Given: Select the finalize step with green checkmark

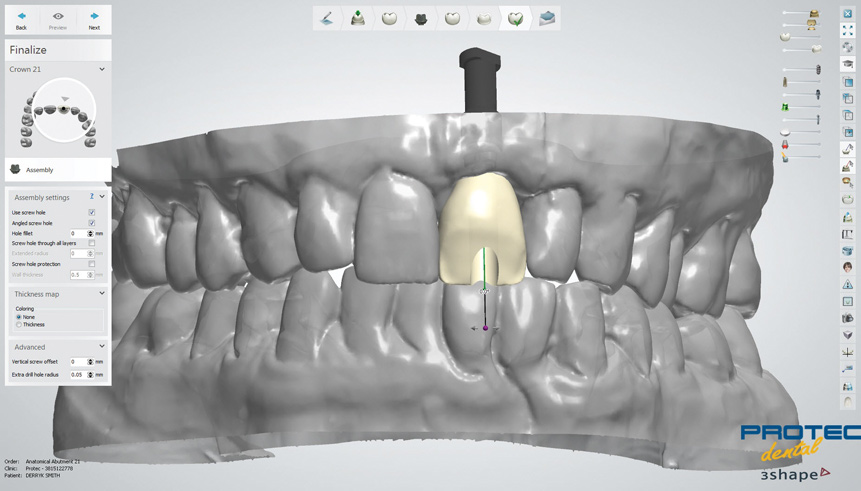Looking at the screenshot, I should pyautogui.click(x=516, y=18).
